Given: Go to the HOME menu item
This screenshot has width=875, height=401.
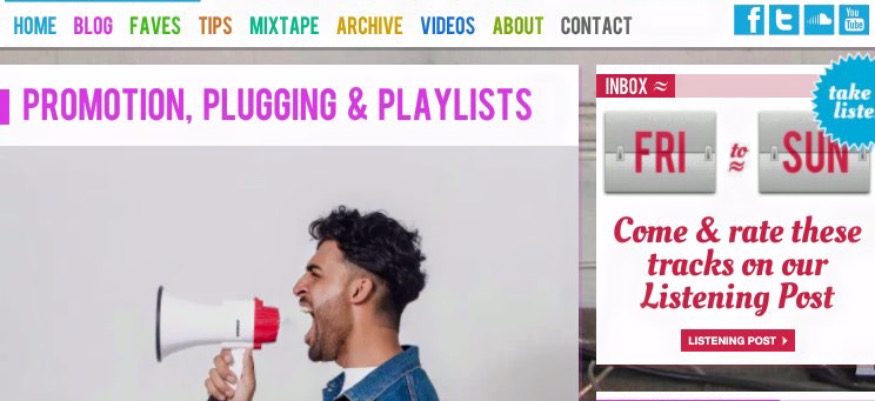Looking at the screenshot, I should 35,26.
